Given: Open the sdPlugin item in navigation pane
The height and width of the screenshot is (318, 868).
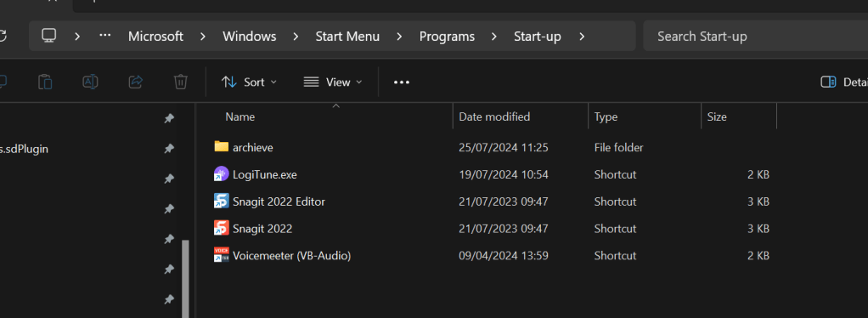Looking at the screenshot, I should click(x=24, y=149).
